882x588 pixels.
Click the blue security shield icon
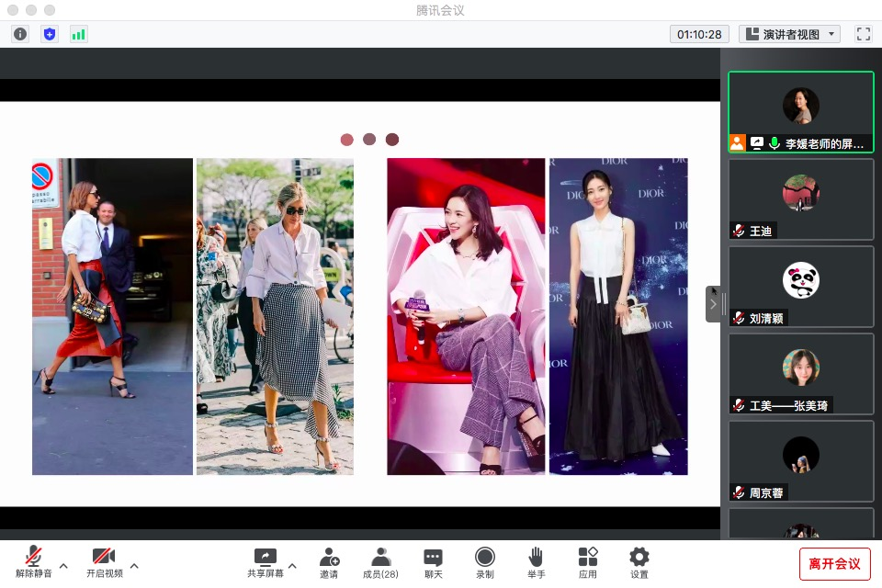pos(50,34)
